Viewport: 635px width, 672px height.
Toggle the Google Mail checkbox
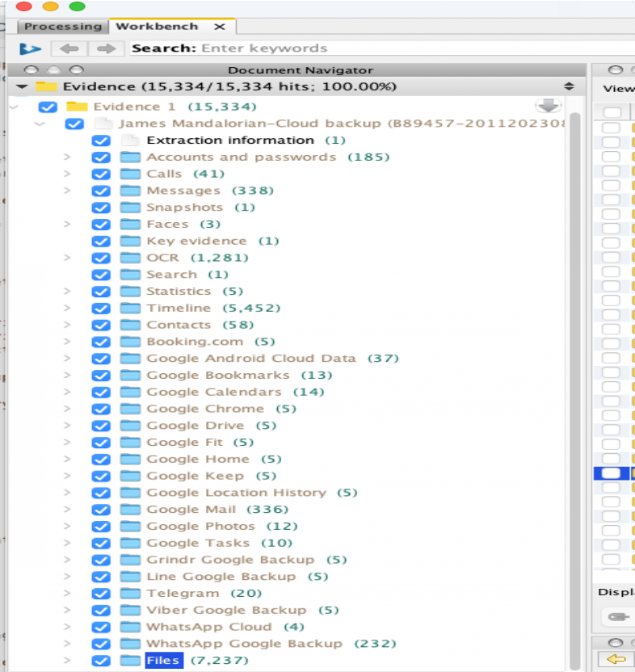[101, 510]
